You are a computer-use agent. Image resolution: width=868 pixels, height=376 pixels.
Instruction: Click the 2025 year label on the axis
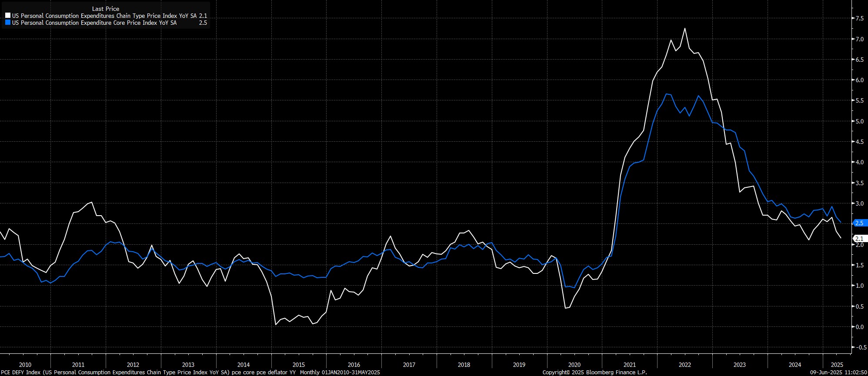tap(837, 365)
